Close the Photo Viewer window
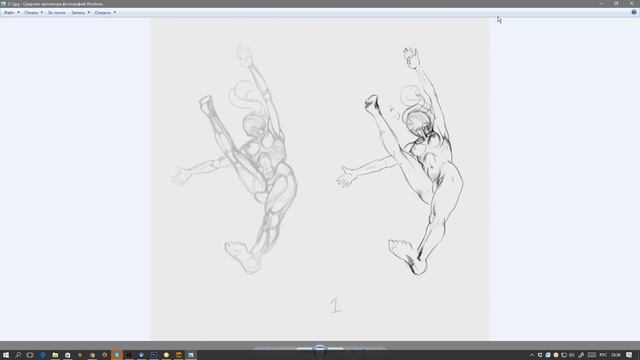The width and height of the screenshot is (640, 360). [631, 3]
